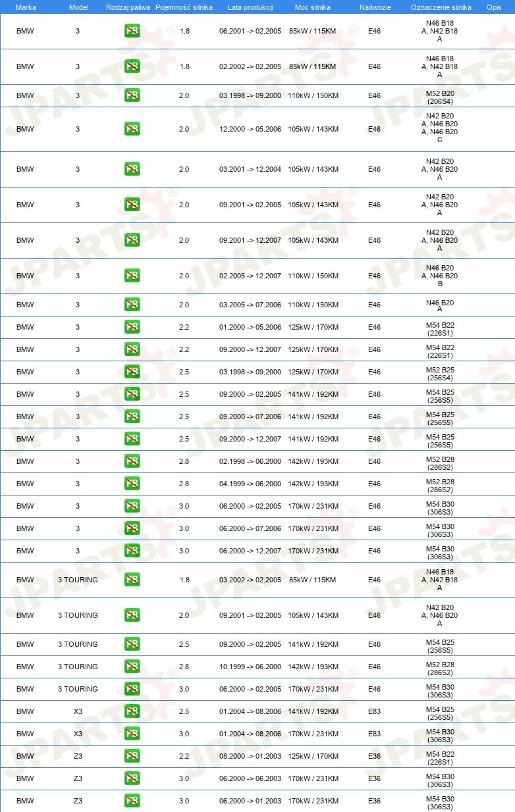The image size is (515, 812).
Task: Click 3 TOURING model cell in 1.8 row
Action: click(78, 580)
